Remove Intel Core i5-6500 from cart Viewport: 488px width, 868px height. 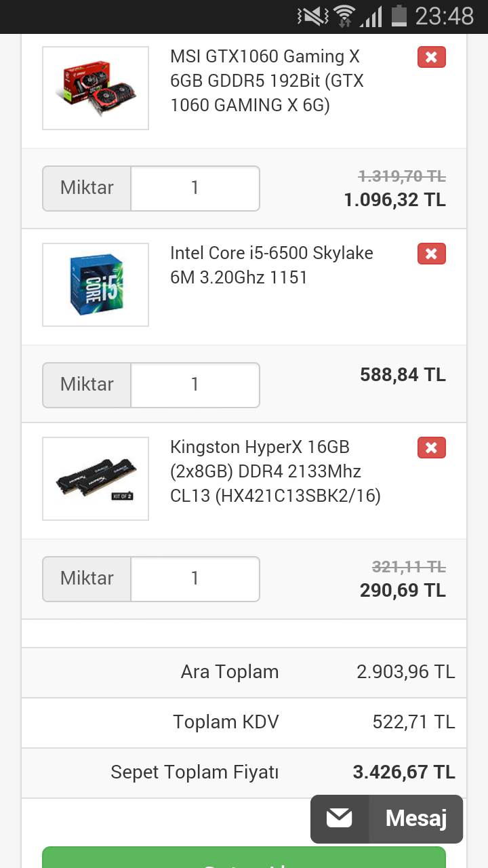pos(431,254)
